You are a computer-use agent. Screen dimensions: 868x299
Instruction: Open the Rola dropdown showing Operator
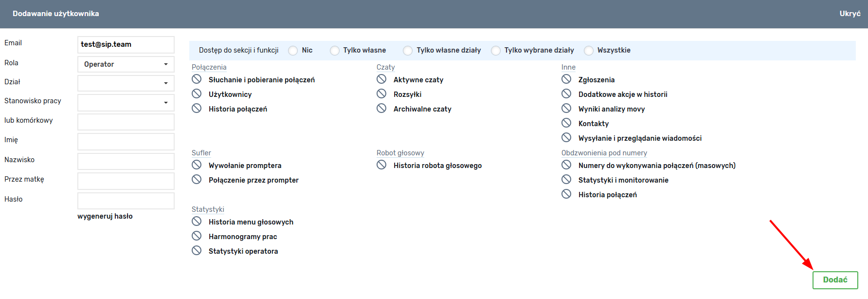[126, 64]
